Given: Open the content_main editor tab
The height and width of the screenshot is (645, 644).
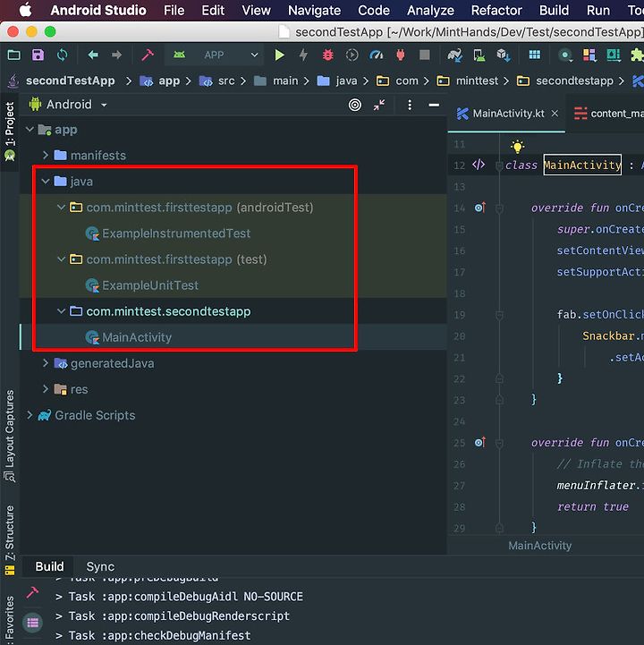Looking at the screenshot, I should [608, 114].
